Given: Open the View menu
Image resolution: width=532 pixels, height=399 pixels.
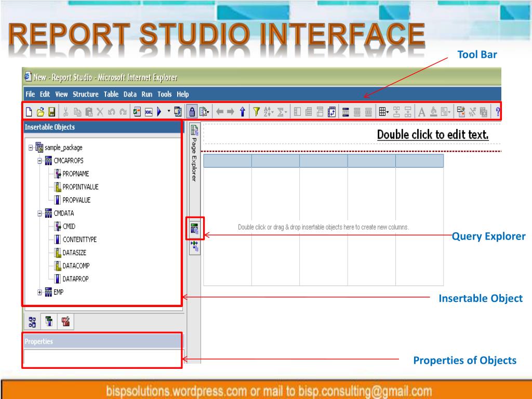Looking at the screenshot, I should [x=61, y=94].
